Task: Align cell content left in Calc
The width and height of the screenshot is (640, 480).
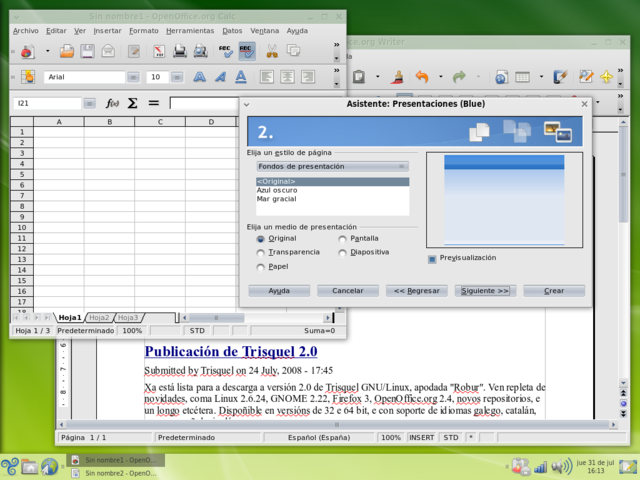Action: pos(267,77)
